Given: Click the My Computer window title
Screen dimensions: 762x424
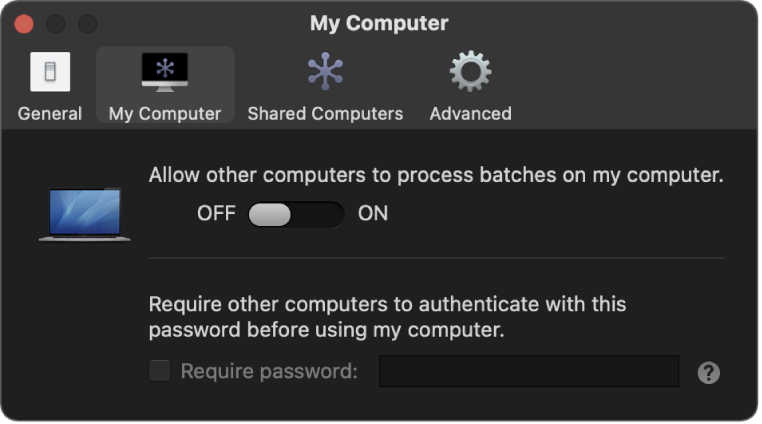Looking at the screenshot, I should (379, 23).
